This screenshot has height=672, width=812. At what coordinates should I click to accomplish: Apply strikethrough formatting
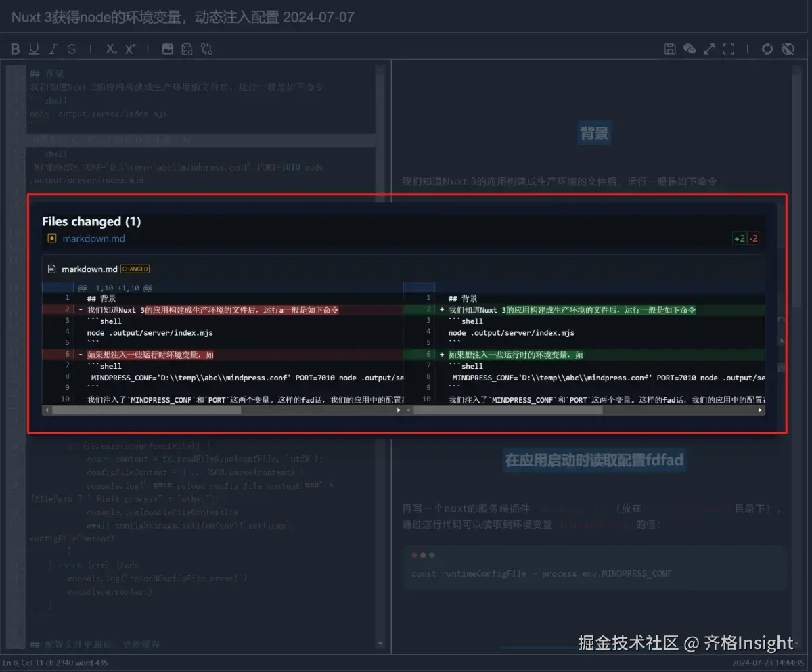[72, 49]
